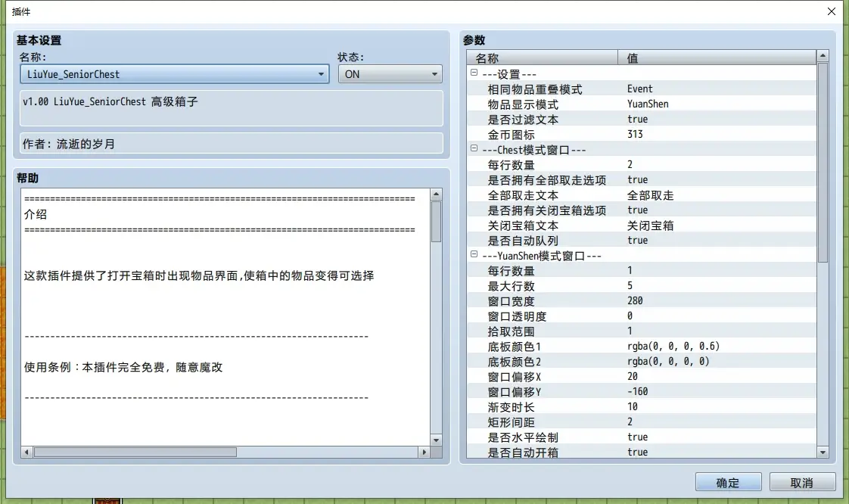849x504 pixels.
Task: Click the 值 column header
Action: pyautogui.click(x=717, y=58)
